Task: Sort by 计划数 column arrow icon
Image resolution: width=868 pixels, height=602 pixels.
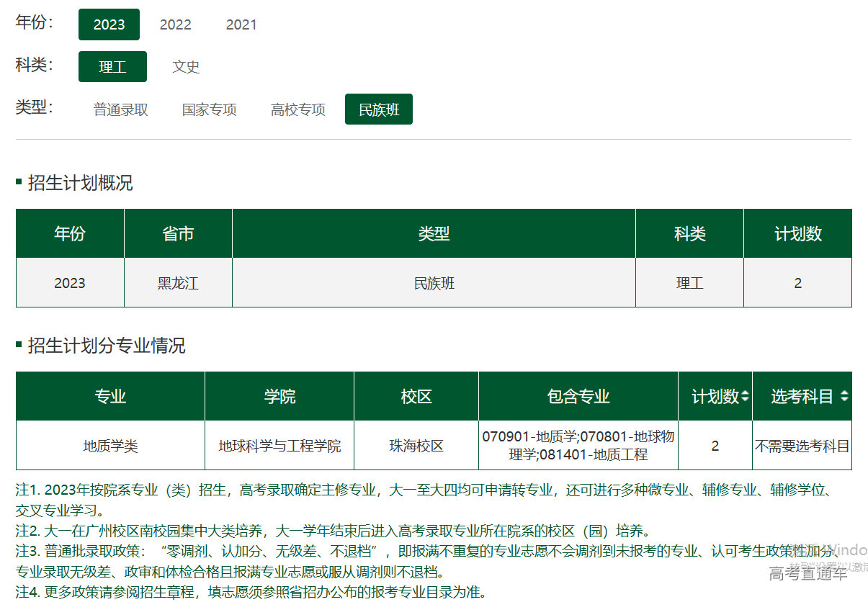Action: 745,397
